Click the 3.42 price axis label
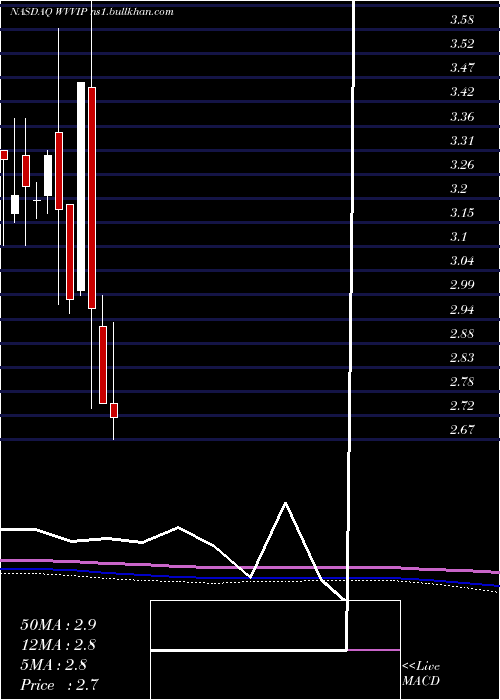Viewport: 500px width, 700px height. coord(462,92)
